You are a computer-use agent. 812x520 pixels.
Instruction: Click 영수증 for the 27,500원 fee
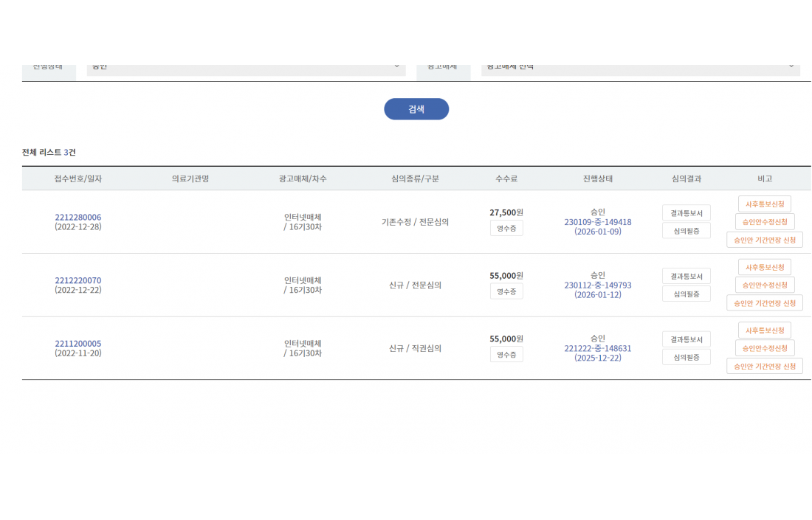506,228
